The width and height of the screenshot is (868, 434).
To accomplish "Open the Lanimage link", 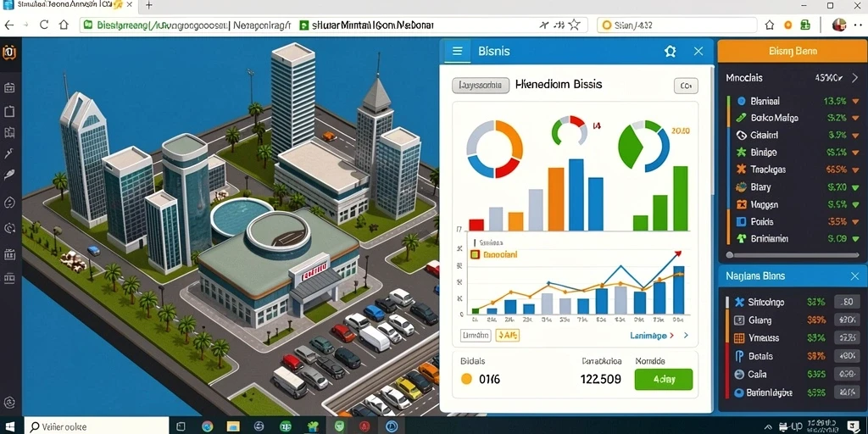I will (x=648, y=335).
